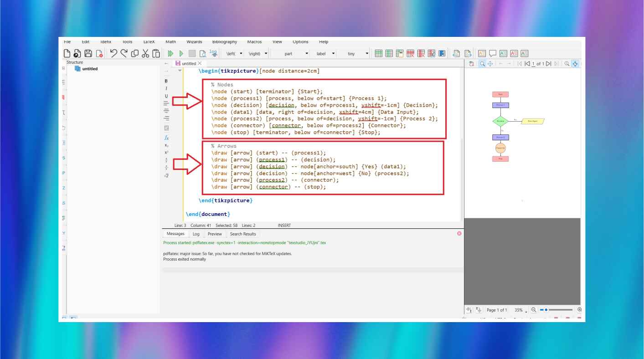
Task: Open the LaTeX menu
Action: (x=149, y=41)
